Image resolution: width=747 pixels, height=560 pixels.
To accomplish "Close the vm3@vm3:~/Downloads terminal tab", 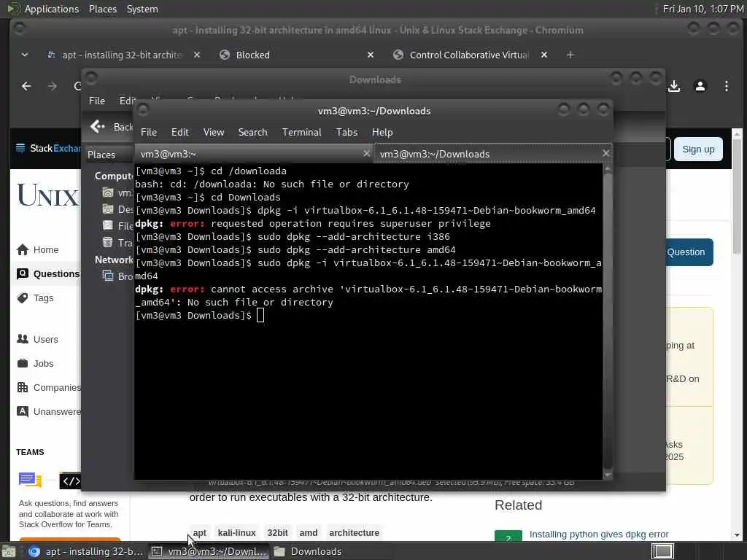I will click(x=605, y=153).
